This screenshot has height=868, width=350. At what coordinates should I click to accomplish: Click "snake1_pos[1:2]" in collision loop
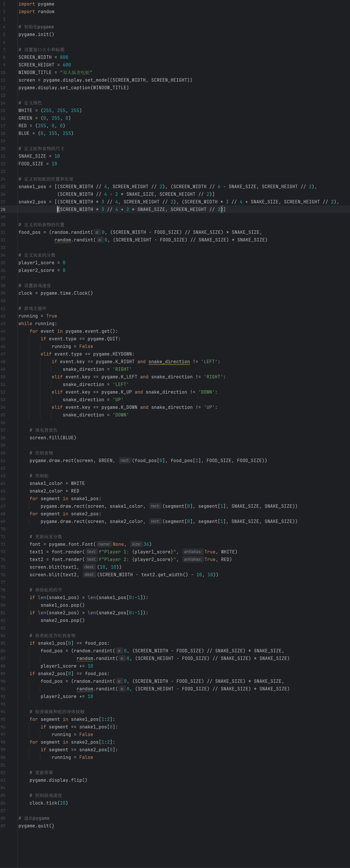point(92,719)
